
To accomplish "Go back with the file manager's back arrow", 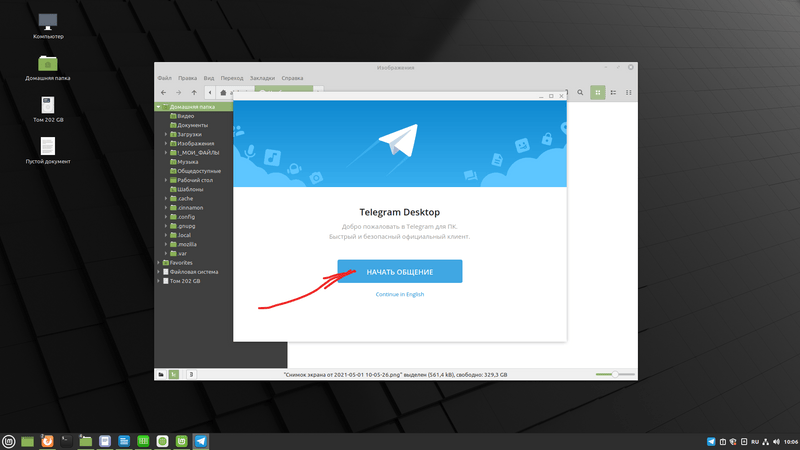I will 163,92.
